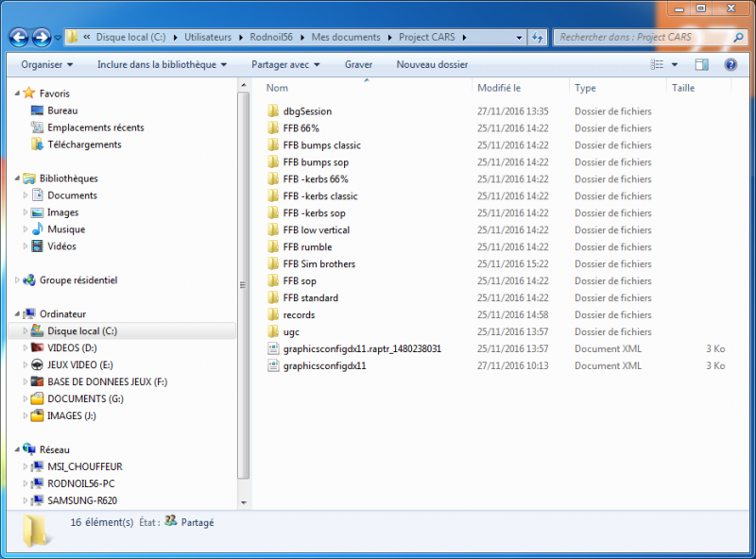Create a Nouveau dossier
Screen dimensions: 756x559
point(432,64)
